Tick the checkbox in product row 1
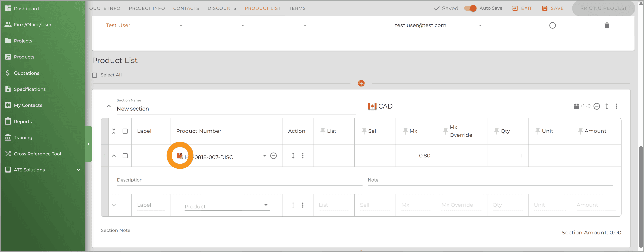This screenshot has height=252, width=644. pos(125,156)
